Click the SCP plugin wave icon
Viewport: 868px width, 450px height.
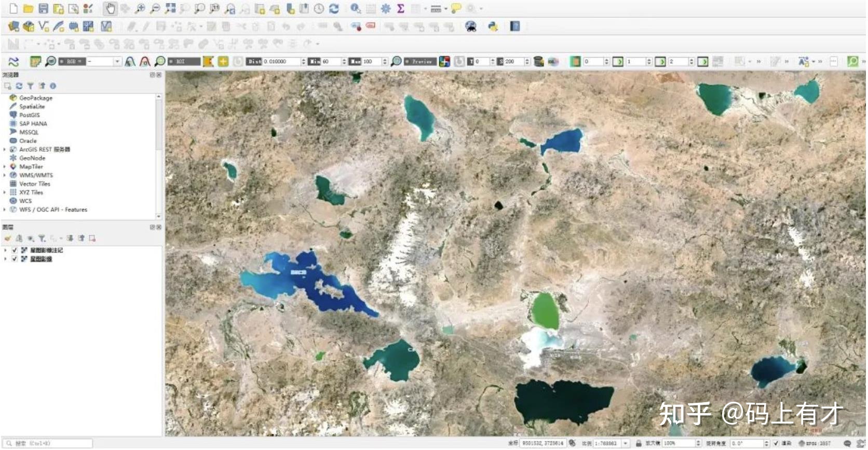pyautogui.click(x=13, y=61)
